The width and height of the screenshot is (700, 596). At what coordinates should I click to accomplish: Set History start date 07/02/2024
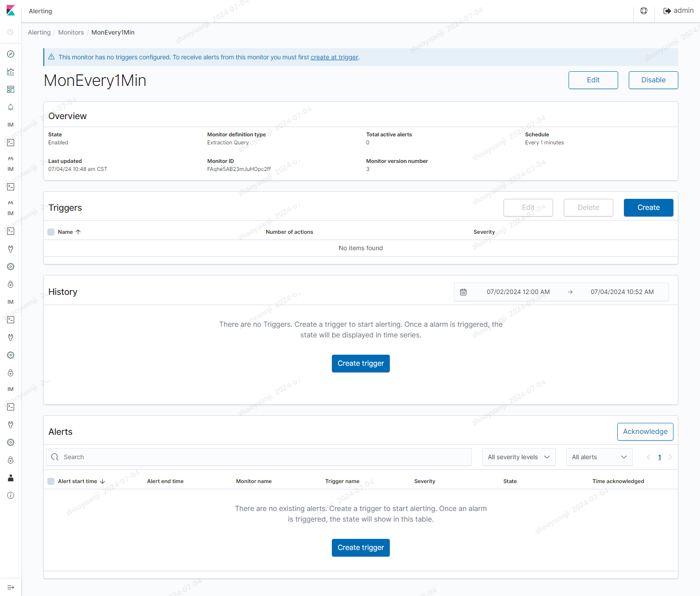pos(518,292)
